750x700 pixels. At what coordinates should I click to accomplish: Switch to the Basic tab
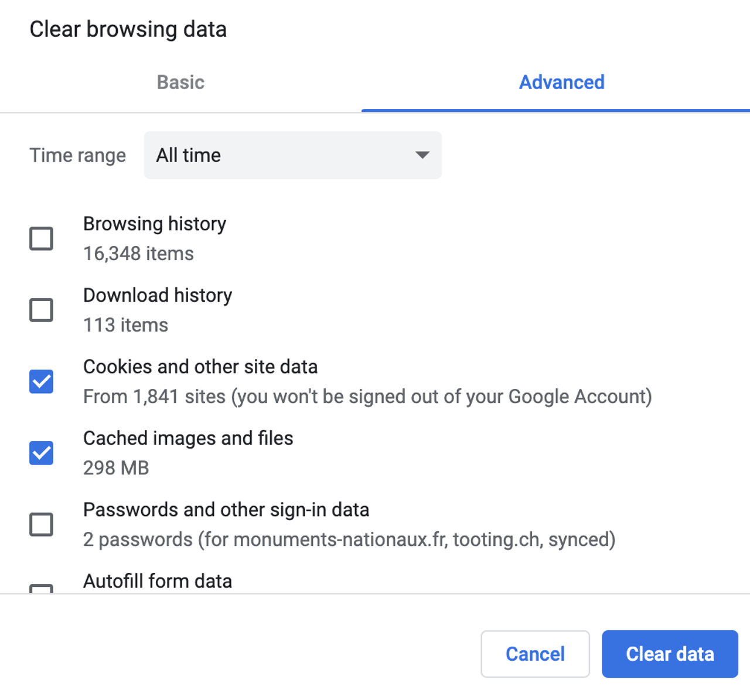[180, 83]
